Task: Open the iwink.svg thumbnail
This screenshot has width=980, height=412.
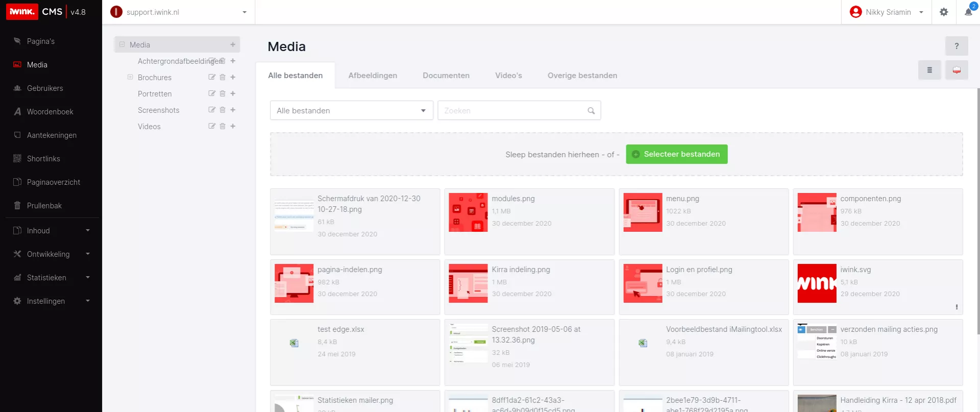Action: 817,283
